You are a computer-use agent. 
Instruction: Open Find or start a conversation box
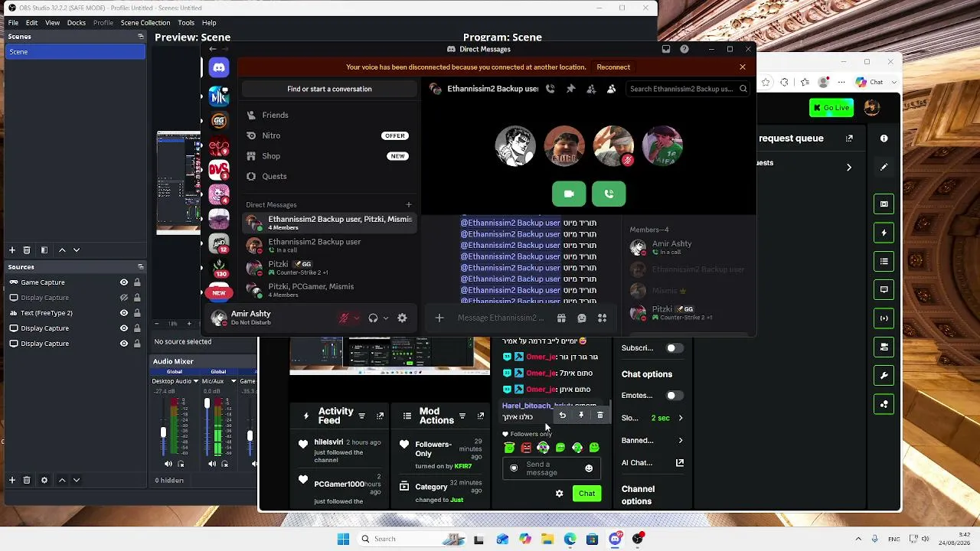click(329, 89)
